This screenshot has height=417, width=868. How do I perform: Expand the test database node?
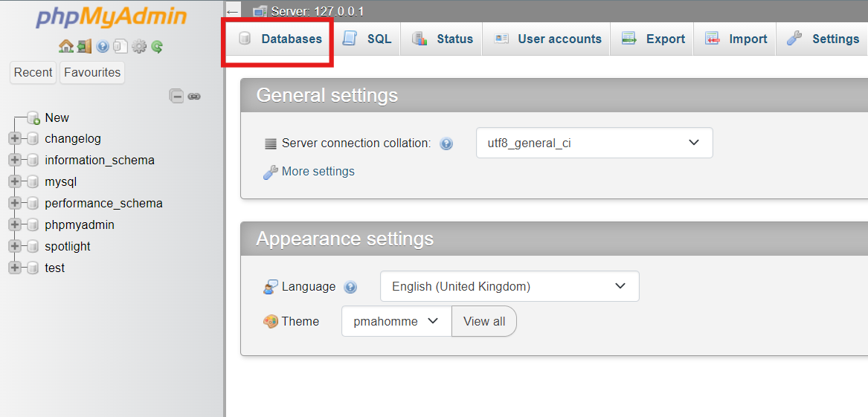tap(15, 268)
